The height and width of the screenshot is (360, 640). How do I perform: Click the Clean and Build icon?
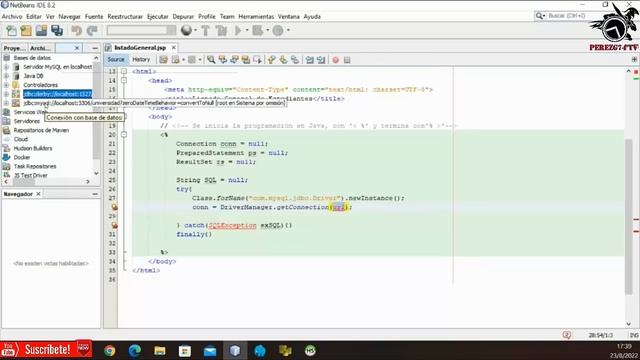click(x=221, y=31)
